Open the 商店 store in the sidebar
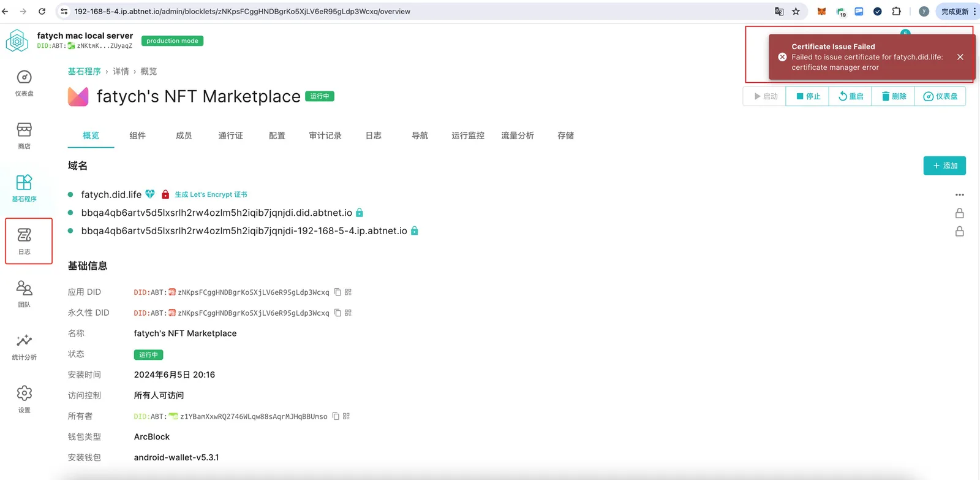The height and width of the screenshot is (480, 980). (24, 135)
